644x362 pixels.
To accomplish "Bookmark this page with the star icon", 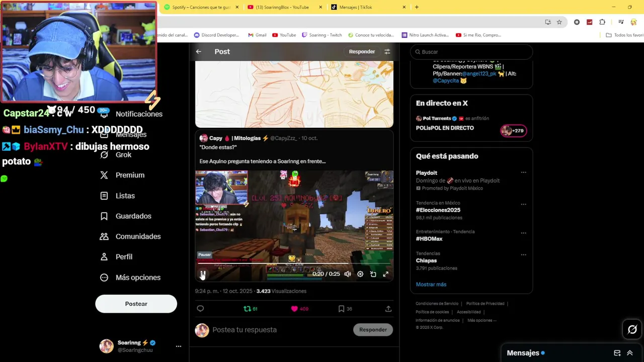I will 559,22.
